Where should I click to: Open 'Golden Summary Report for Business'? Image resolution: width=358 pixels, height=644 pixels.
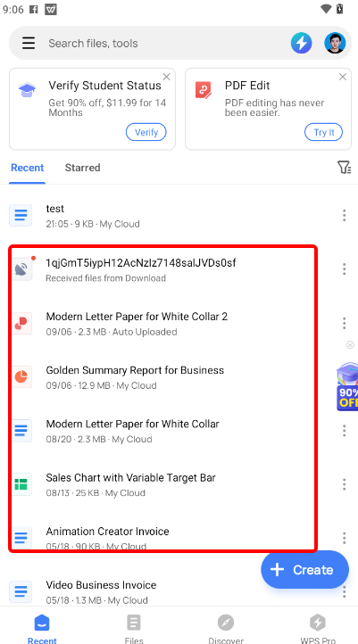click(x=135, y=370)
